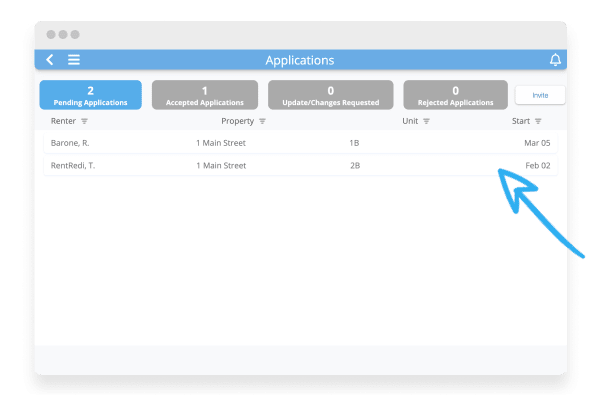The width and height of the screenshot is (601, 395).
Task: Open the hamburger menu
Action: pos(74,60)
